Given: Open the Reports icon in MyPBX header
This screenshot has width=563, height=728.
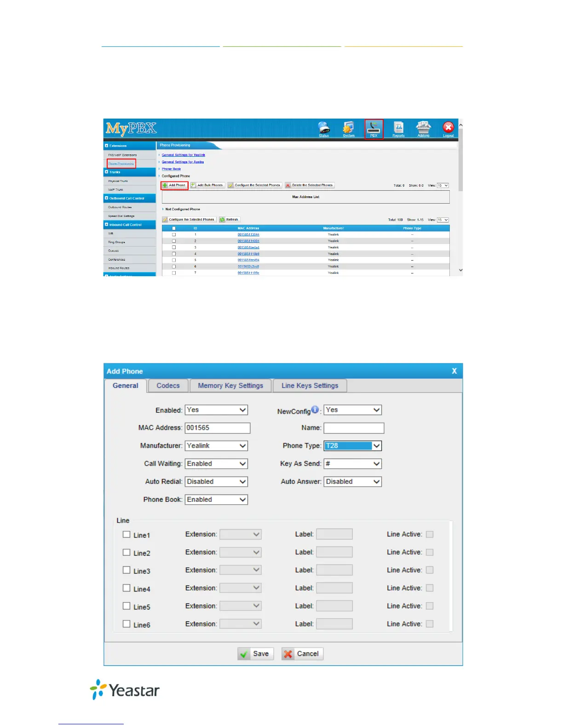Looking at the screenshot, I should [x=398, y=129].
